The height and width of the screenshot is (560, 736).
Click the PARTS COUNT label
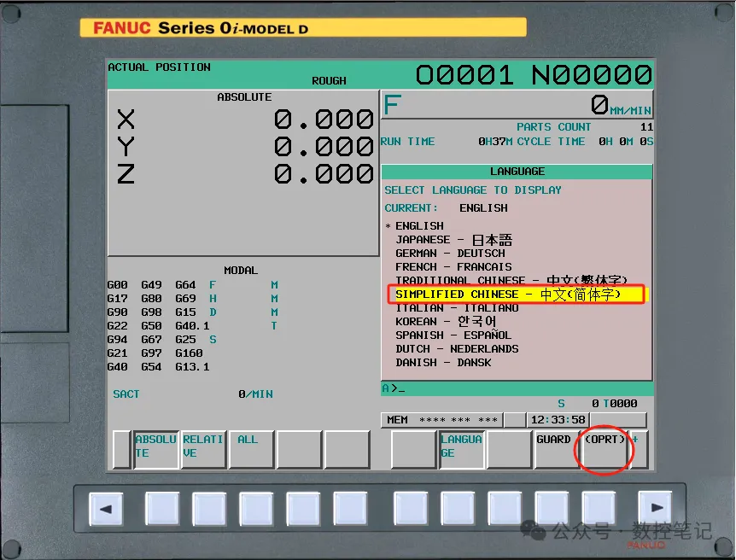coord(553,127)
